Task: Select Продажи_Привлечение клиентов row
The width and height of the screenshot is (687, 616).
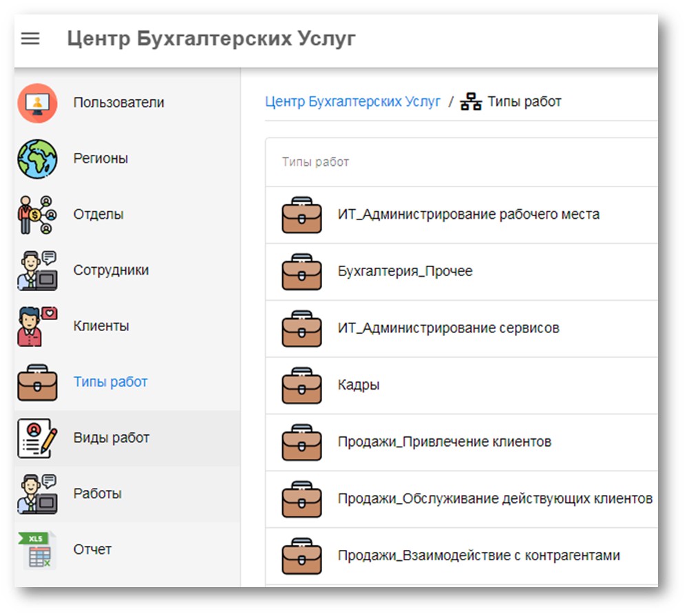Action: tap(461, 442)
